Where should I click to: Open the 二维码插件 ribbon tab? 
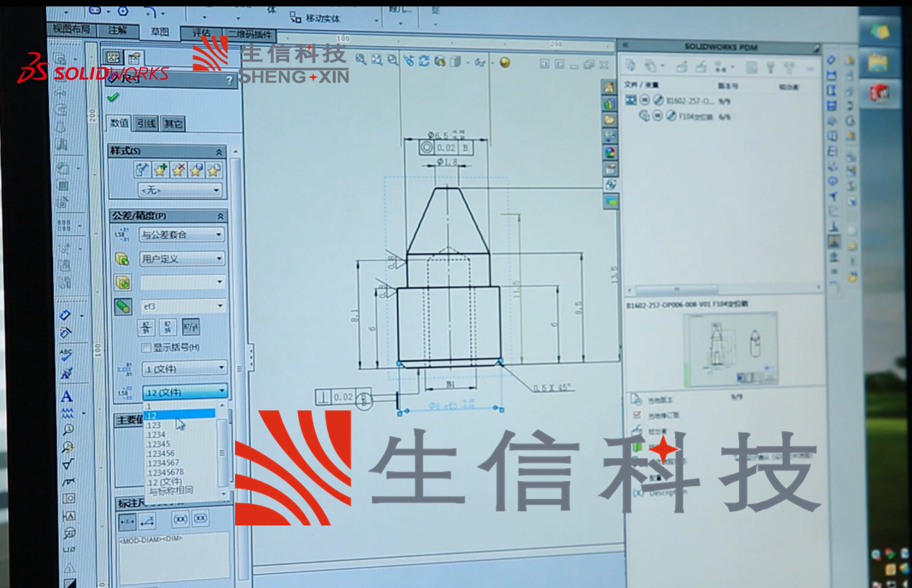point(249,34)
